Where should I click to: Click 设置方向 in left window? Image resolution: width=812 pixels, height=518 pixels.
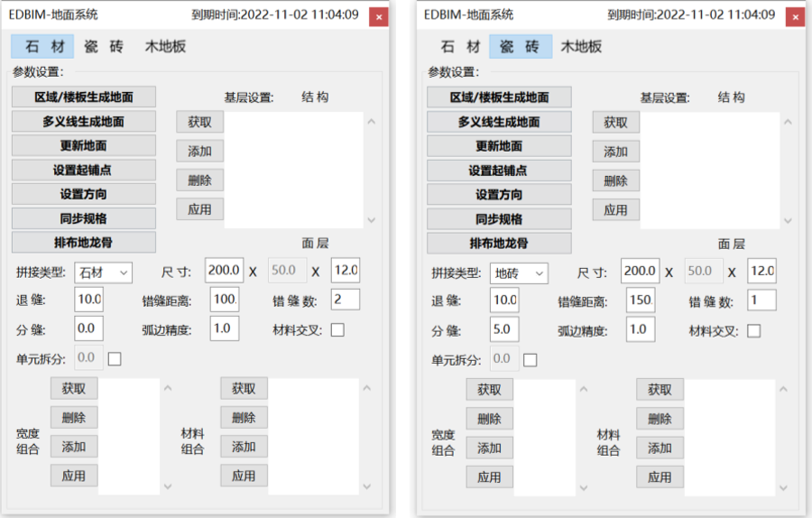click(83, 194)
